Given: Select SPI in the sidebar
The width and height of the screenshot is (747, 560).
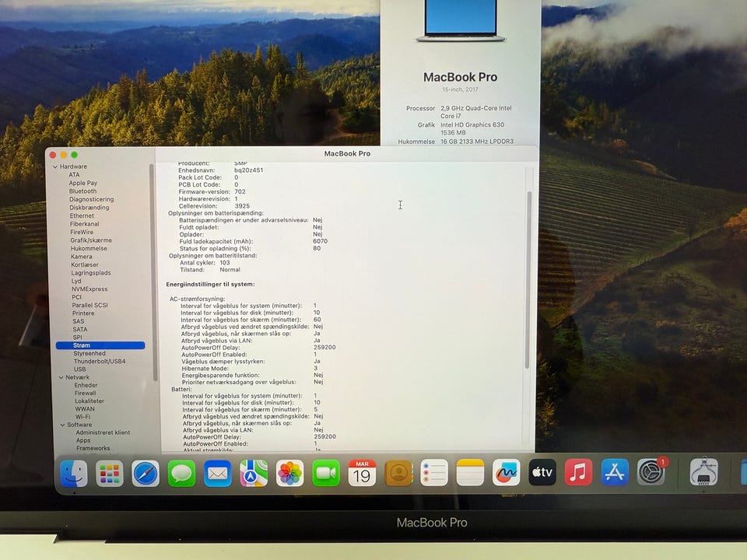Looking at the screenshot, I should coord(78,337).
